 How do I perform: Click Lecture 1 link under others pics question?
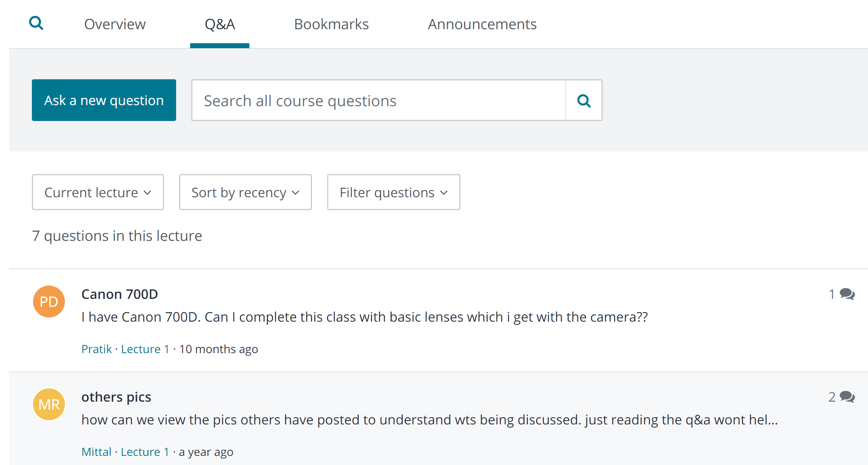click(145, 452)
